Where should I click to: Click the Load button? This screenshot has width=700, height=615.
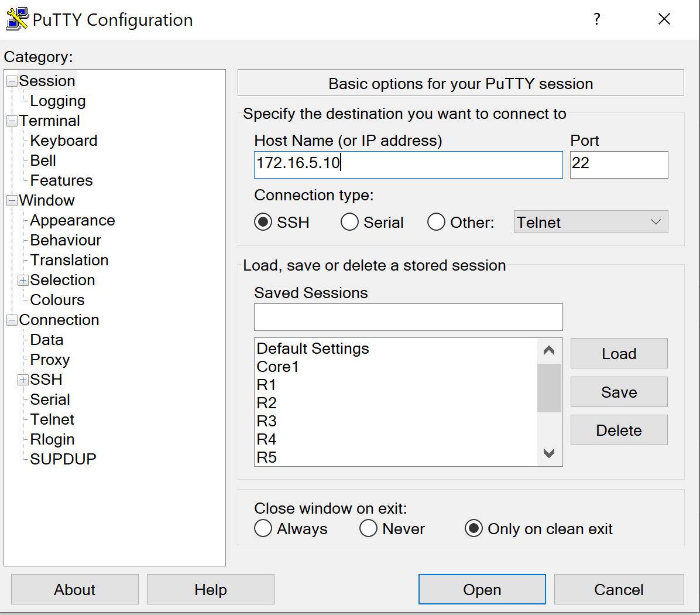(619, 353)
